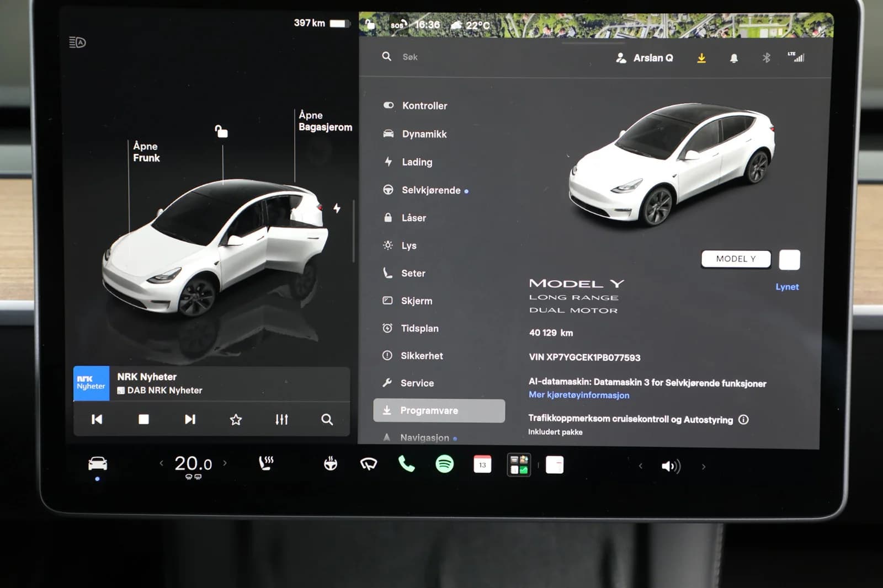Screen dimensions: 883x588
Task: Click the Lynet link
Action: click(x=787, y=287)
